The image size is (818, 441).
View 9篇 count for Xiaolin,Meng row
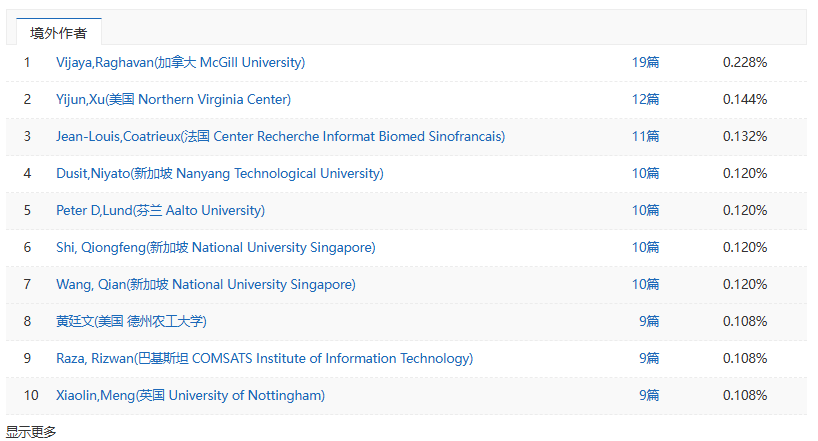pos(649,396)
